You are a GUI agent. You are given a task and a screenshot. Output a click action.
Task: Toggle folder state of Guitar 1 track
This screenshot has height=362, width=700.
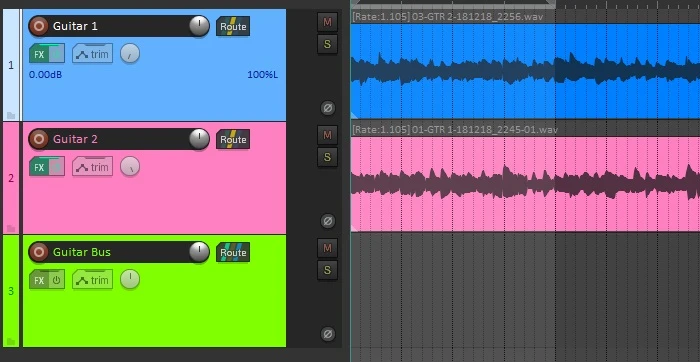tap(11, 116)
